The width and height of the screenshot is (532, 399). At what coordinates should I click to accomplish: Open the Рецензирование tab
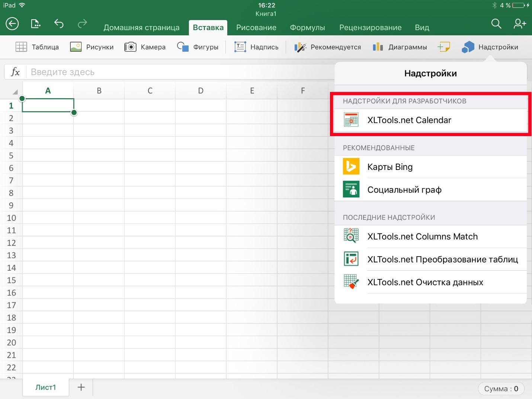(371, 28)
